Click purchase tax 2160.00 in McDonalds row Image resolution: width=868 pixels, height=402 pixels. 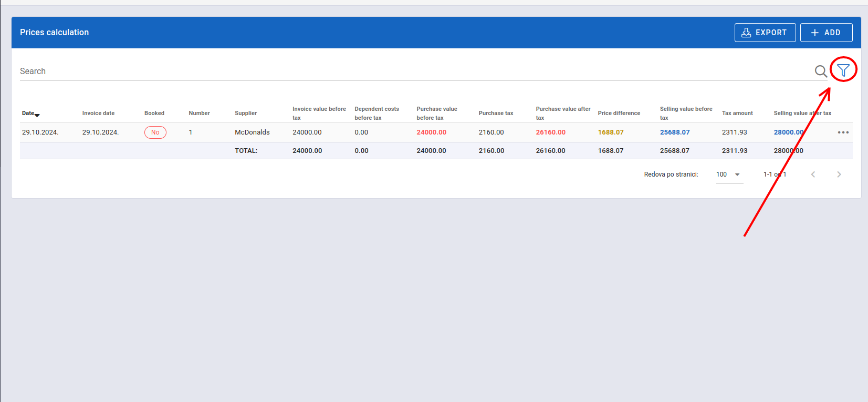tap(491, 132)
